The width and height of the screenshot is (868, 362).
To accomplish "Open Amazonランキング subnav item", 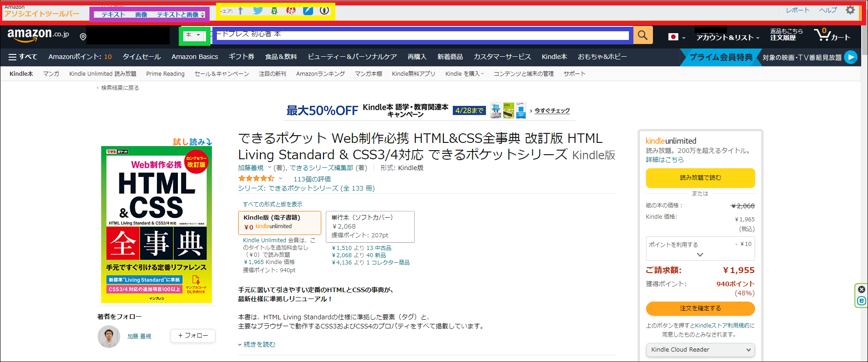I will [x=320, y=73].
